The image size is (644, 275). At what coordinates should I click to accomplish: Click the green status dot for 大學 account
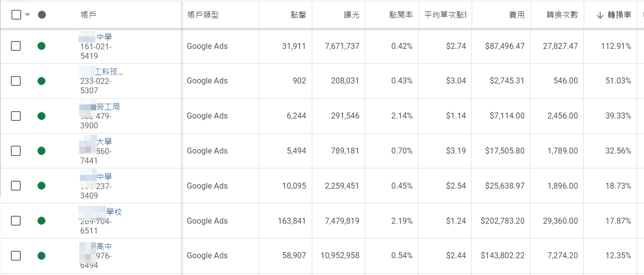click(x=41, y=151)
